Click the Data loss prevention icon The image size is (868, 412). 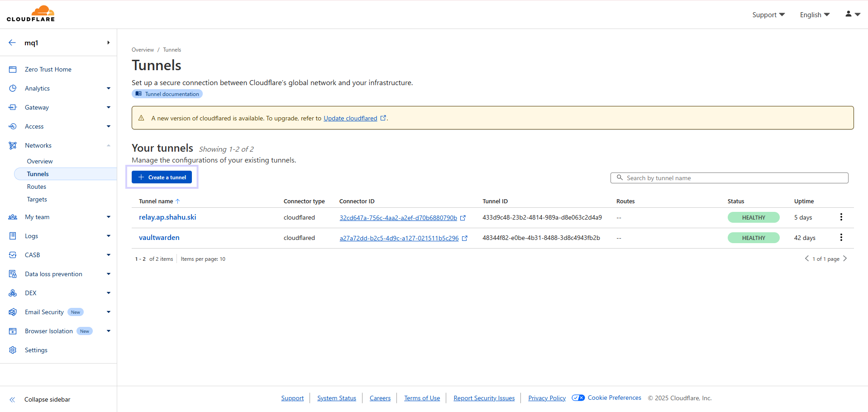(13, 274)
